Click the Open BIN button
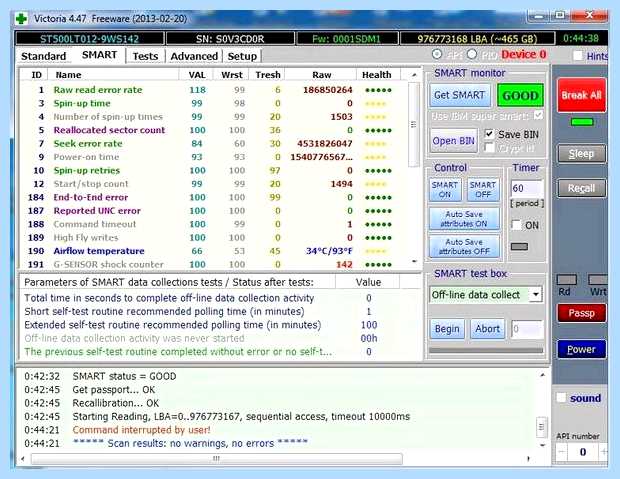This screenshot has width=620, height=479. (453, 141)
